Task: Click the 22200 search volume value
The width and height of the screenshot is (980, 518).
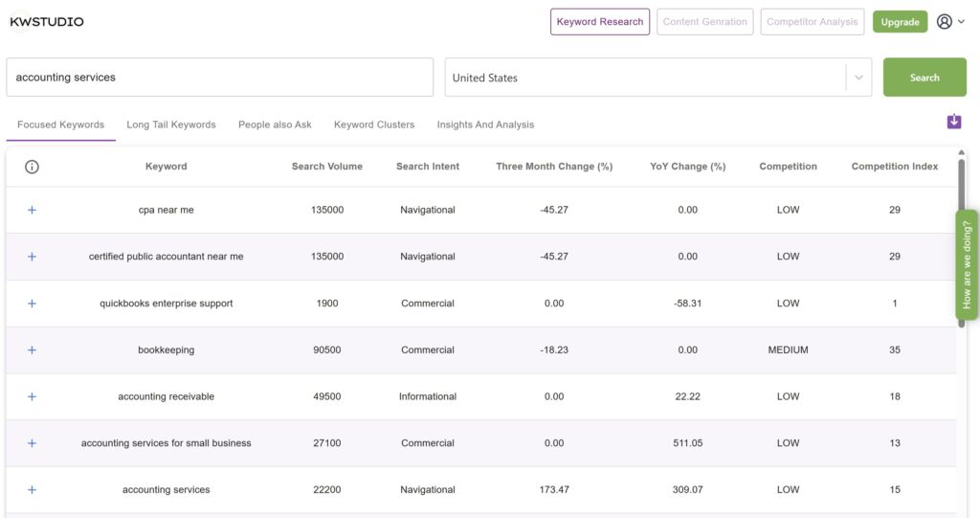Action: [x=327, y=490]
